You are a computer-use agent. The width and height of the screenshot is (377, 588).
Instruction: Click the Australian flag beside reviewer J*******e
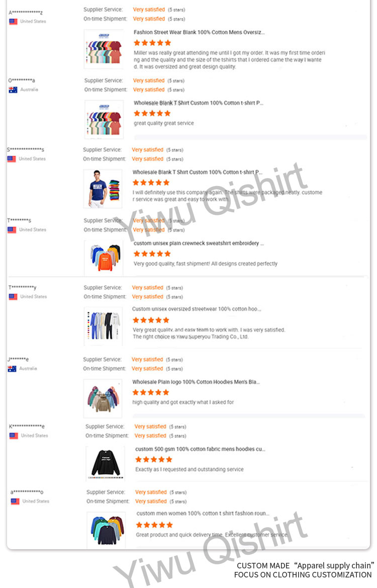coord(12,369)
